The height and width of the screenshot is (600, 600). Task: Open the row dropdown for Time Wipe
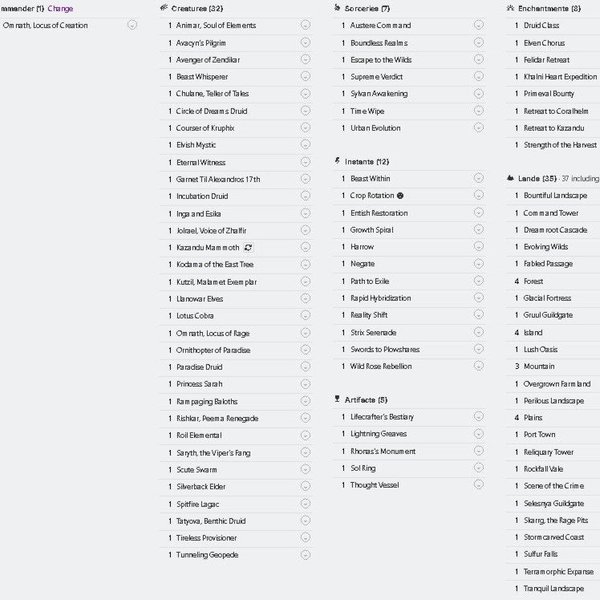[x=477, y=111]
